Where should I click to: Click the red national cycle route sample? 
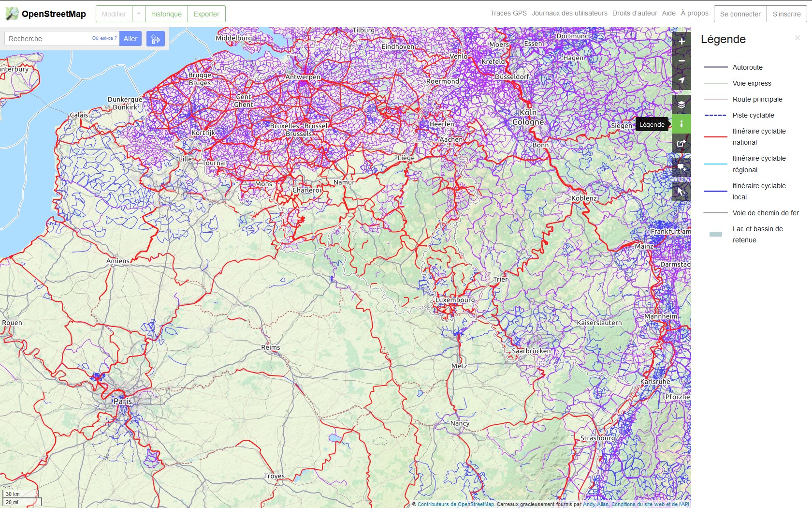[715, 137]
